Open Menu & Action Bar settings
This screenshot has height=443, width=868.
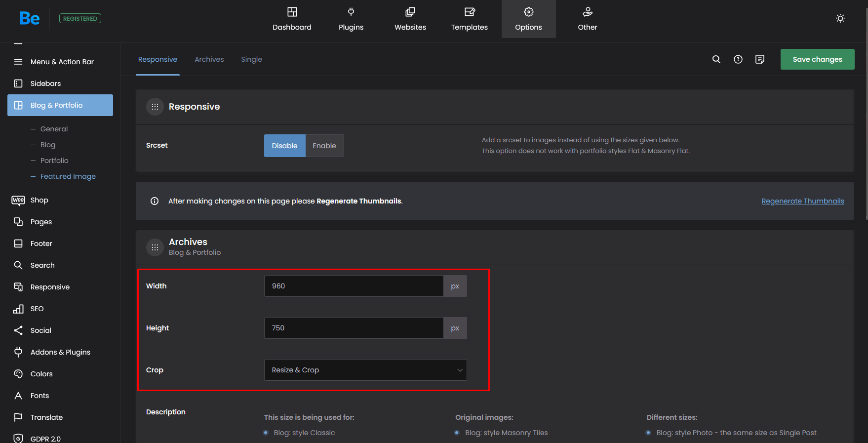(62, 62)
